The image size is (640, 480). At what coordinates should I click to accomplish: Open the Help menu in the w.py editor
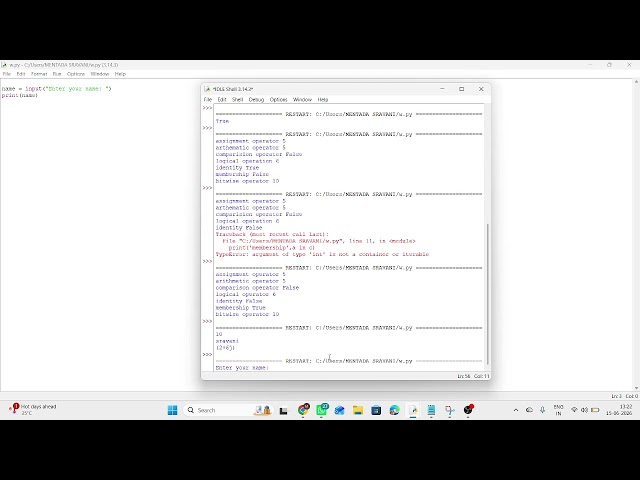coord(120,74)
